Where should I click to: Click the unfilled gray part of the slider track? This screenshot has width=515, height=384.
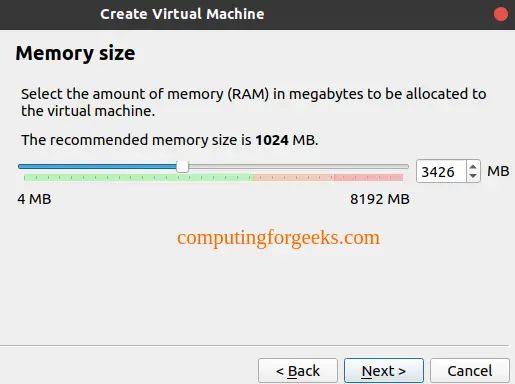pos(299,166)
